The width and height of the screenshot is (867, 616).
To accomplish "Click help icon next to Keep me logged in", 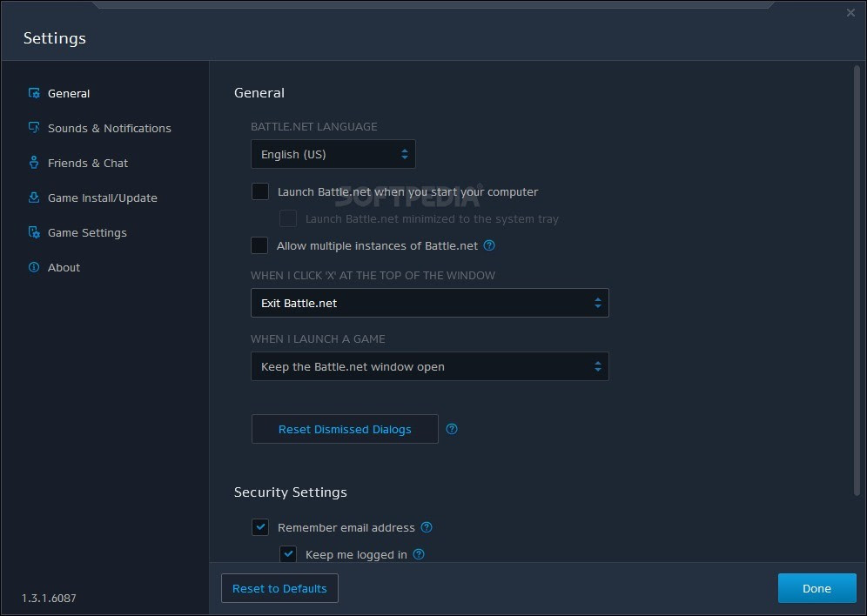I will pyautogui.click(x=419, y=554).
